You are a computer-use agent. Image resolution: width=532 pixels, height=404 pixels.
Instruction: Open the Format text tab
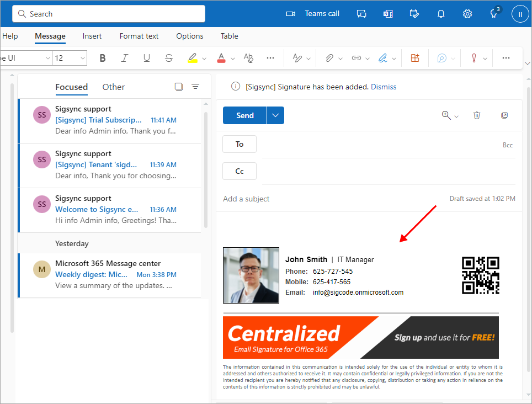[139, 36]
